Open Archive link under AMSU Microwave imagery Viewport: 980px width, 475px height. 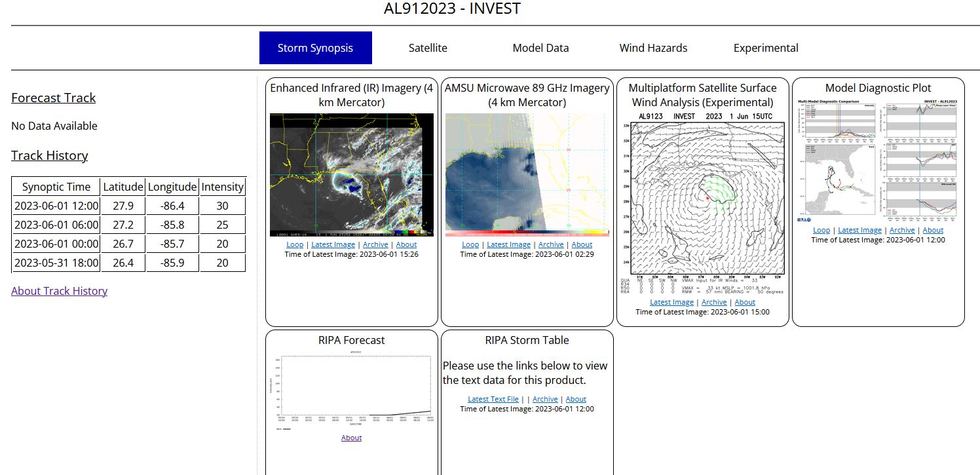tap(551, 244)
